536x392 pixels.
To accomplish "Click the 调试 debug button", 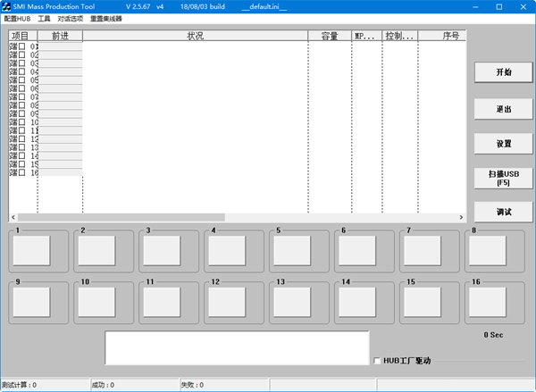I will (x=503, y=213).
